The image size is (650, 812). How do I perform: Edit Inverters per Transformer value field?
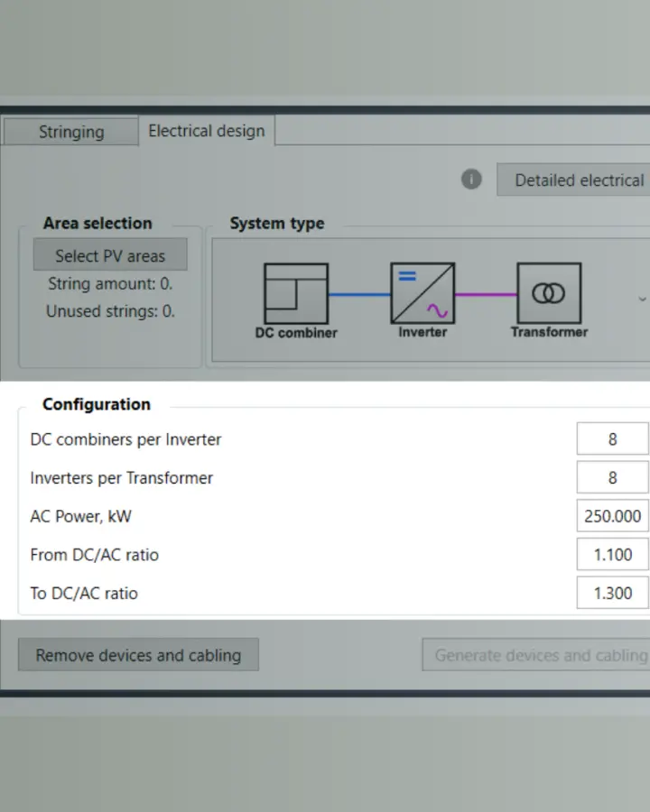tap(613, 477)
